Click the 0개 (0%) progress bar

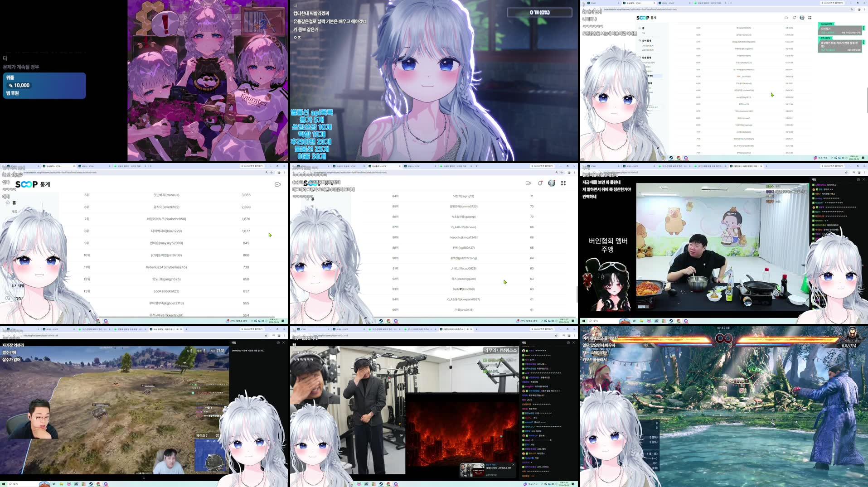pyautogui.click(x=539, y=12)
